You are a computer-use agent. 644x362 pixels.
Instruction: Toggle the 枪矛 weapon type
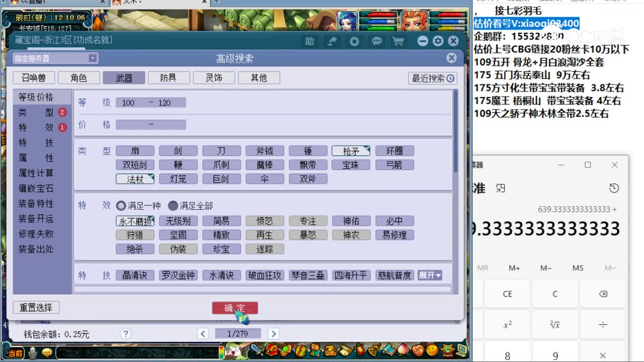[351, 151]
